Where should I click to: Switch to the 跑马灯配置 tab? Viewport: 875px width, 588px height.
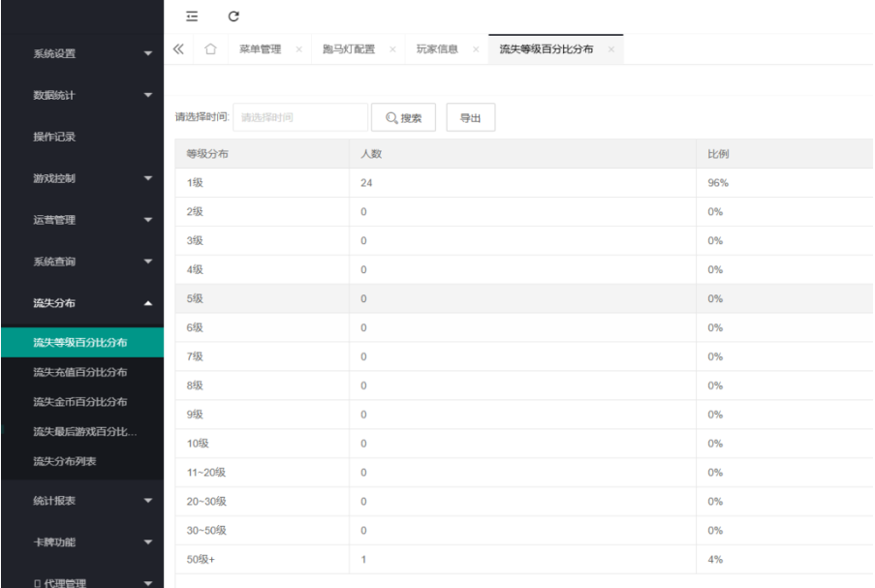pyautogui.click(x=348, y=49)
